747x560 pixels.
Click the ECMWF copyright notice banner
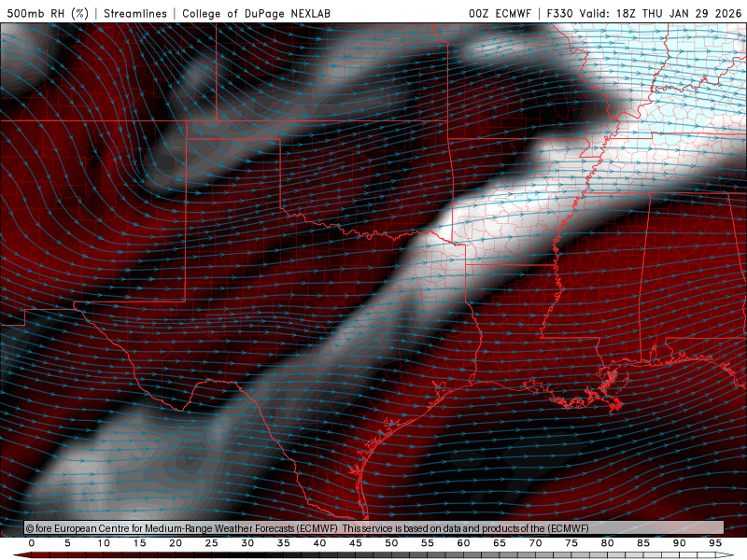(374, 528)
